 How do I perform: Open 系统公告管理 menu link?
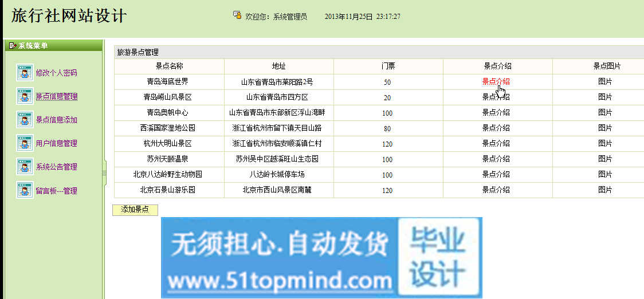click(x=57, y=167)
